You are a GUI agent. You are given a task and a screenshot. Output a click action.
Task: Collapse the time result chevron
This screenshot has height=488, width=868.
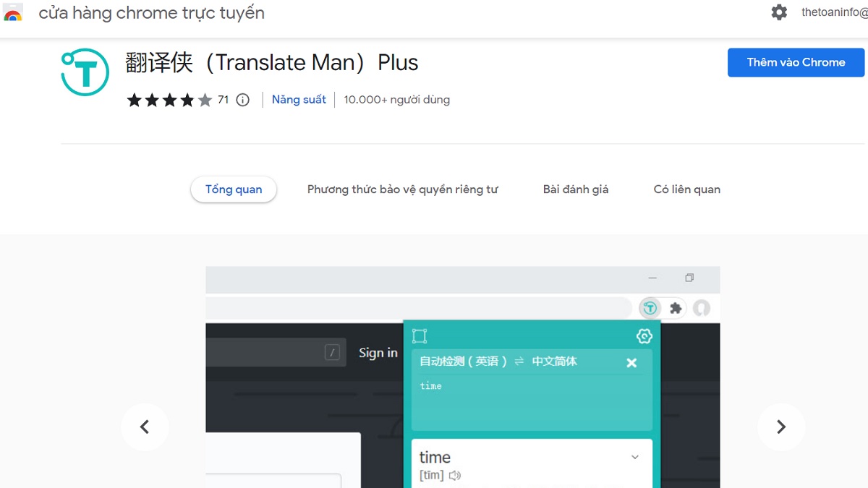635,457
